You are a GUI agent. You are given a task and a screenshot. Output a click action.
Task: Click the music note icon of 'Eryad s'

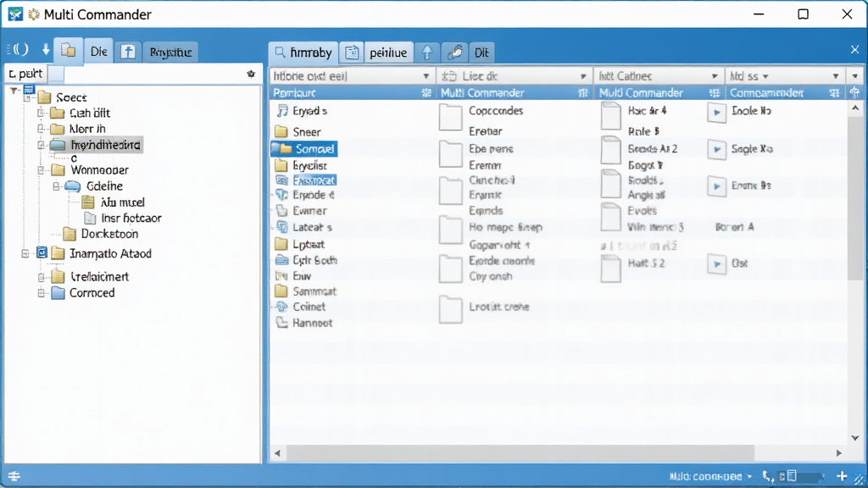coord(282,111)
